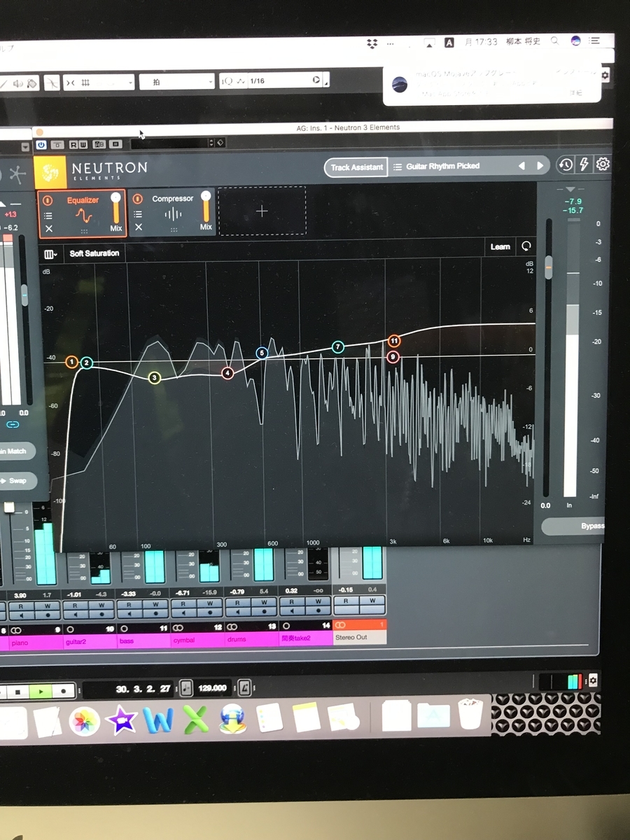This screenshot has width=630, height=840.
Task: Select EQ node 11
Action: pos(394,341)
